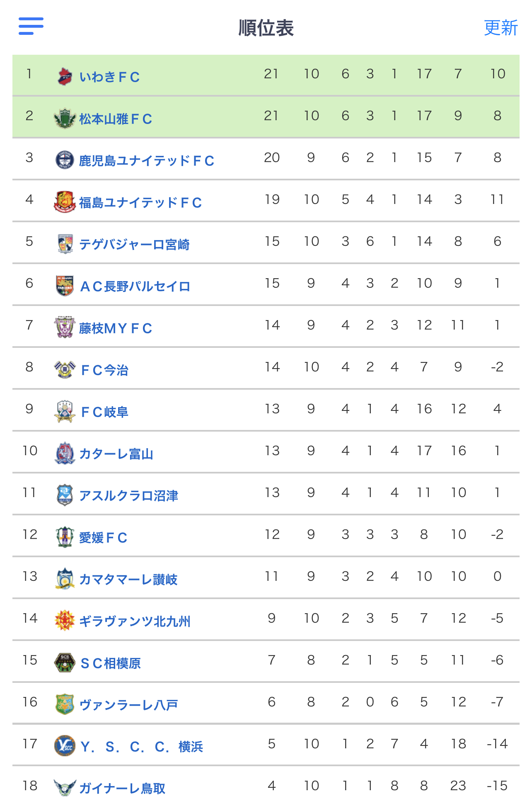Click the ガイナーレ鳥取 crest icon

[x=65, y=788]
